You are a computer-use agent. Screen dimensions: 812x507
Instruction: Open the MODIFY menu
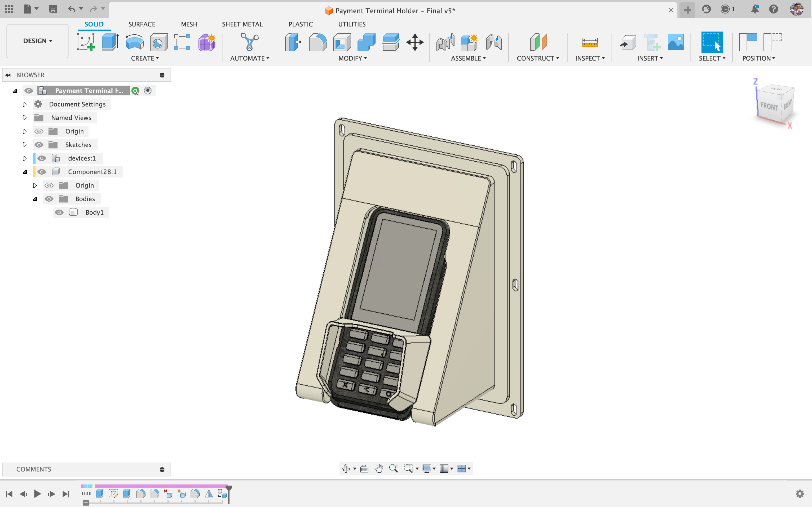352,58
